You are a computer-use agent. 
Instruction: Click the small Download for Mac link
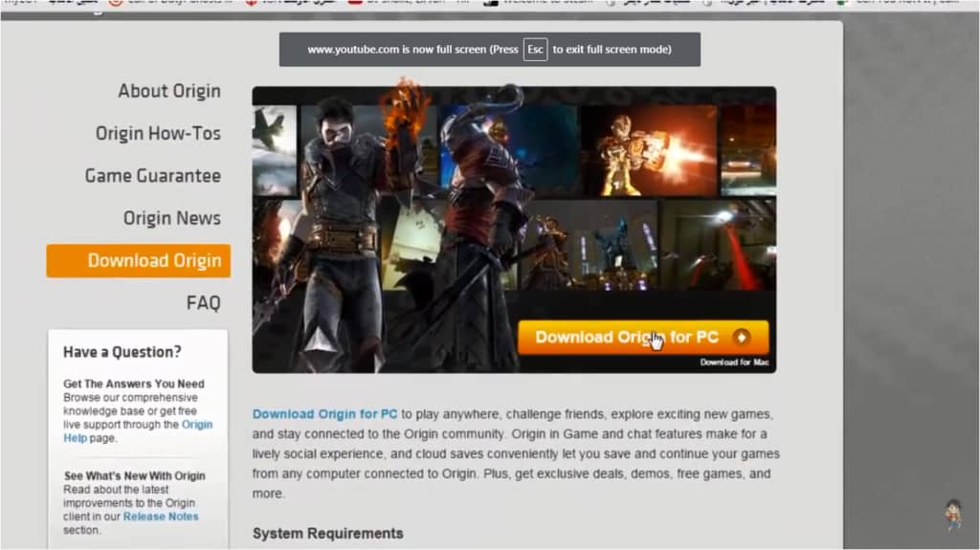click(x=733, y=363)
